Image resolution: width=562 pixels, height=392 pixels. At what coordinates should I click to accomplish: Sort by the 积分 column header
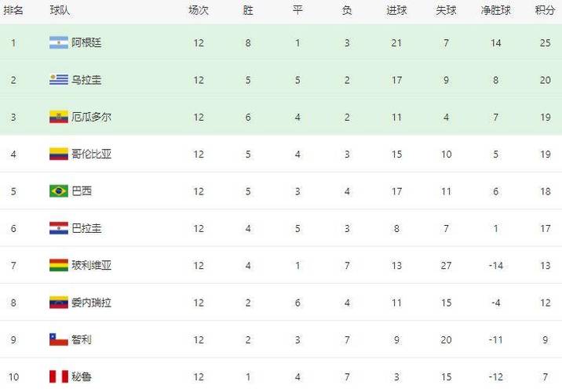pyautogui.click(x=545, y=10)
